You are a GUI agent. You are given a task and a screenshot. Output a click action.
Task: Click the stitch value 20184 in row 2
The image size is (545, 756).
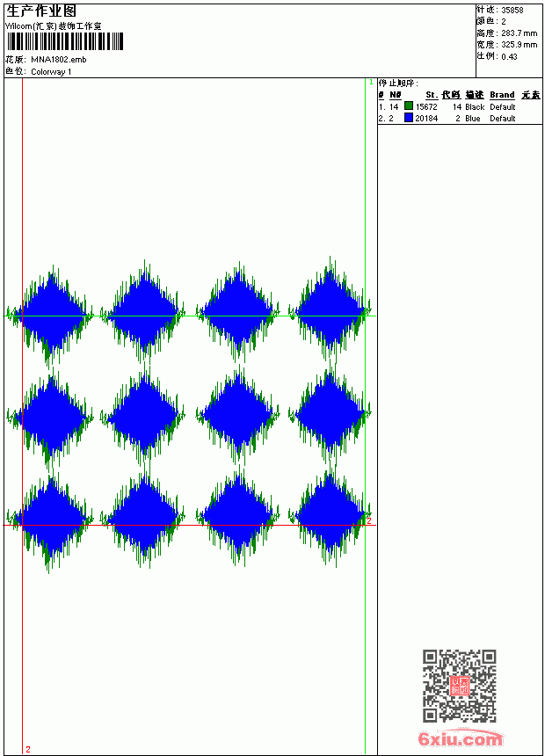click(x=426, y=119)
